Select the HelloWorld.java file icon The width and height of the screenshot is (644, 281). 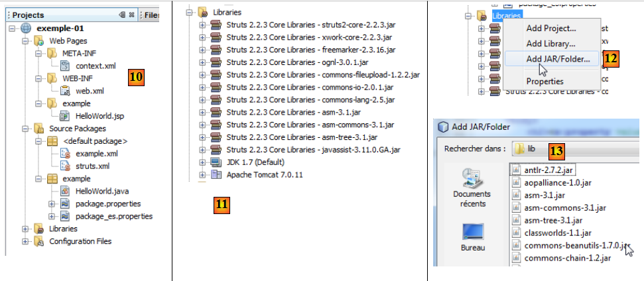coord(65,191)
